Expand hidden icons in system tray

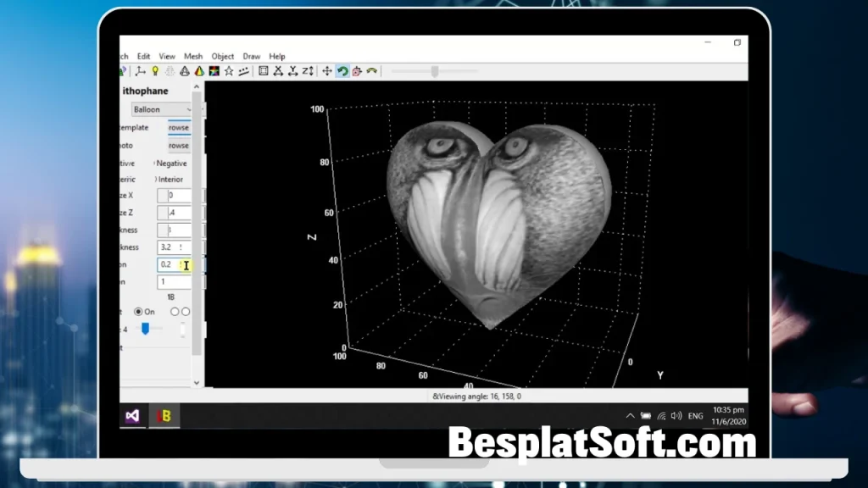pos(629,416)
